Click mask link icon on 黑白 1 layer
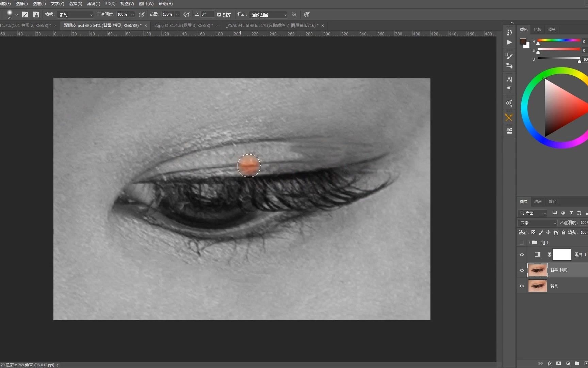 click(x=549, y=255)
